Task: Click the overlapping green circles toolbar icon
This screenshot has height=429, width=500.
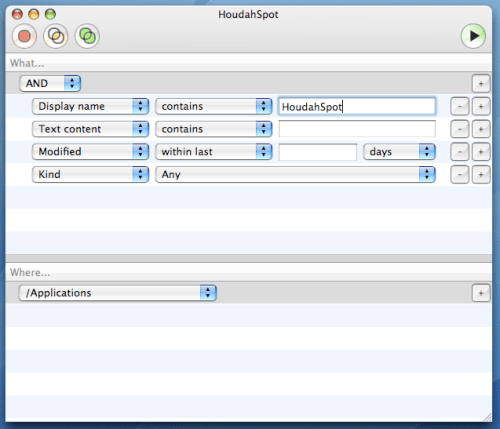Action: (x=87, y=36)
